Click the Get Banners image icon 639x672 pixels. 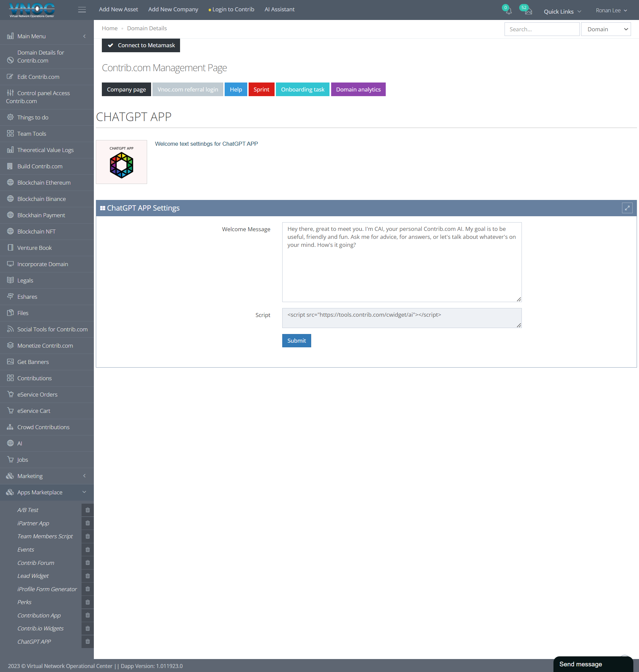click(10, 362)
